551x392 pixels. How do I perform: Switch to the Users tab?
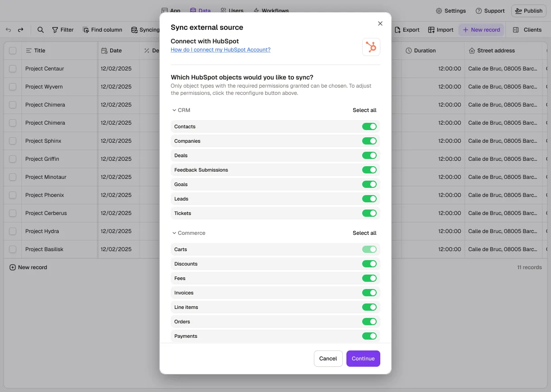click(232, 11)
